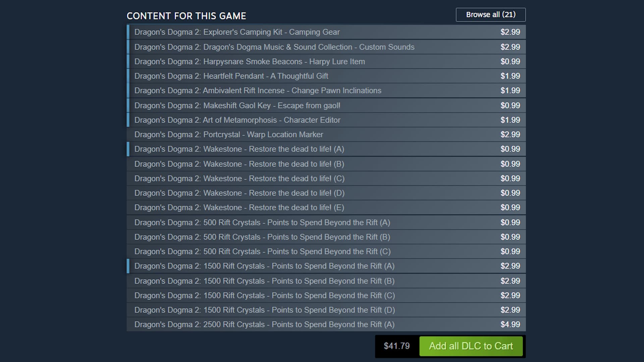Select Harpysnare Smoke Beacons DLC entry
The width and height of the screenshot is (644, 362).
249,62
